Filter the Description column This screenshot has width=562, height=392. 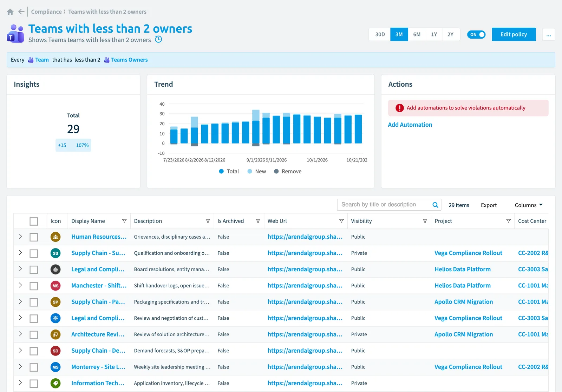coord(208,221)
